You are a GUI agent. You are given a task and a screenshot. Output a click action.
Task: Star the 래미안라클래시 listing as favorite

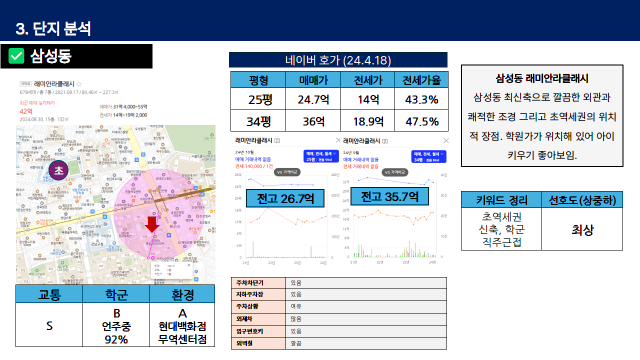click(79, 84)
